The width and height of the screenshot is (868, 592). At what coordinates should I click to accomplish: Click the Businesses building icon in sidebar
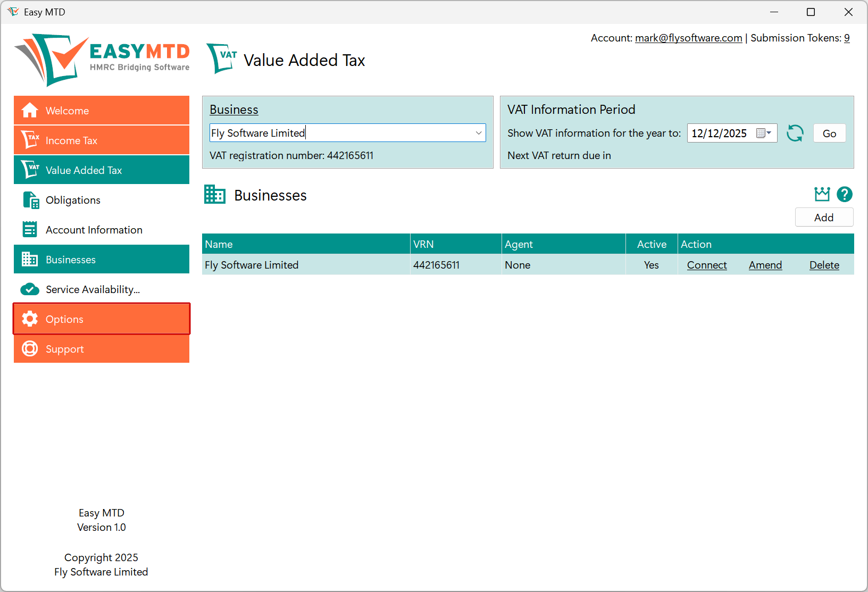tap(30, 259)
